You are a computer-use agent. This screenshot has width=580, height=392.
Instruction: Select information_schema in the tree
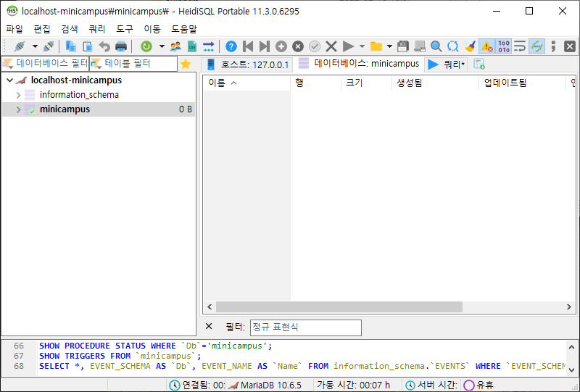tap(79, 95)
